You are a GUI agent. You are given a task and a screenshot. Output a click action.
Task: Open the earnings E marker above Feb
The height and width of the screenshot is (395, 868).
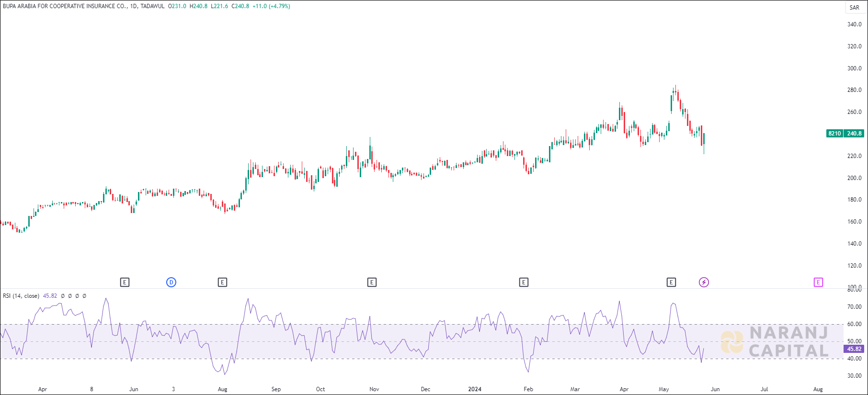coord(524,282)
